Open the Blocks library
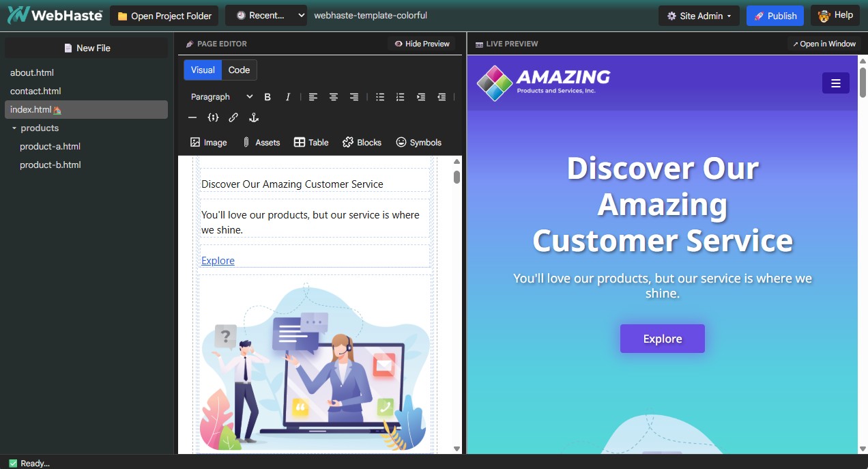 pyautogui.click(x=362, y=142)
